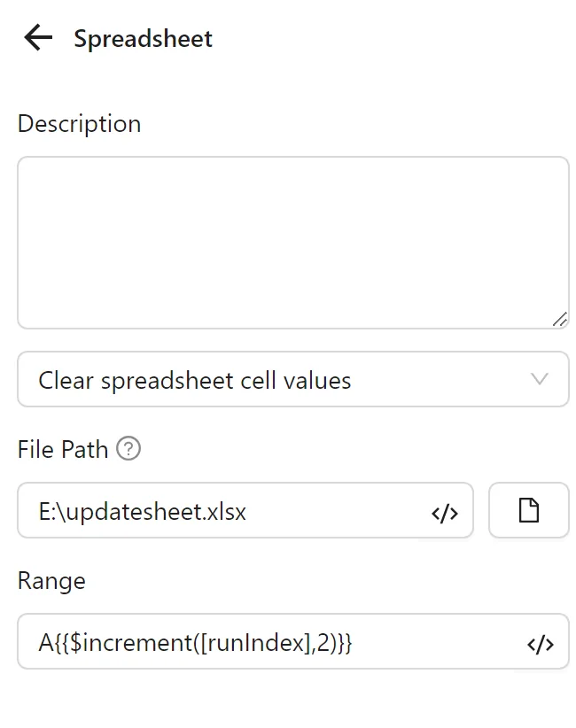
Task: Click the file picker icon beside File Path
Action: pos(529,510)
